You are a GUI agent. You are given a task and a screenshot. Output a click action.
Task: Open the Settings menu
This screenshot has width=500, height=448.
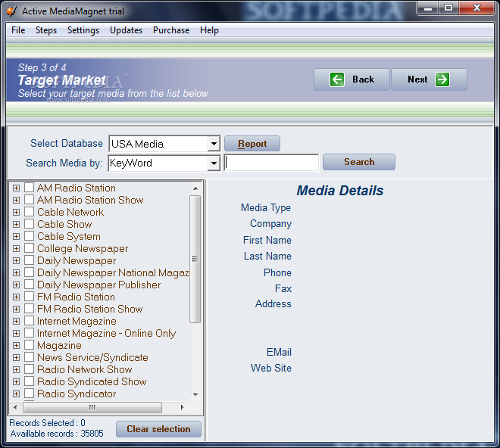coord(83,30)
